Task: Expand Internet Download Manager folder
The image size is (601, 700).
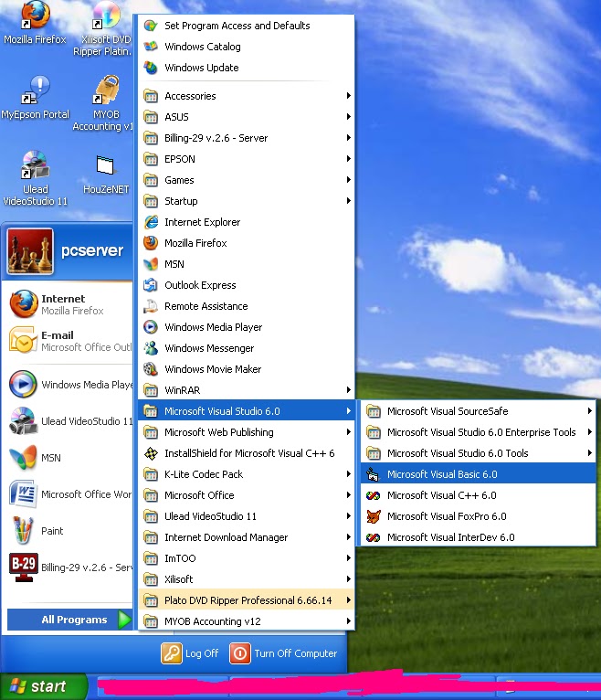Action: [x=247, y=537]
